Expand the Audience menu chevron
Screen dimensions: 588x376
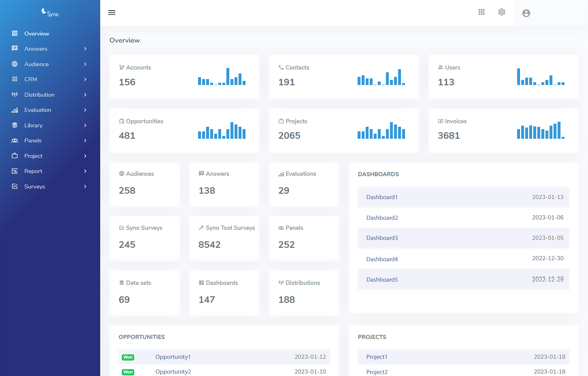click(x=85, y=64)
